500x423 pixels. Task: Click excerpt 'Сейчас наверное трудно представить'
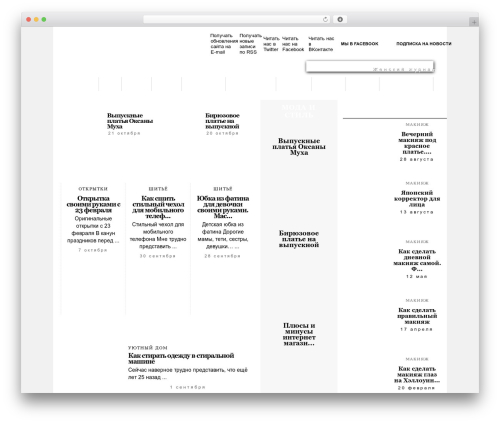[188, 373]
